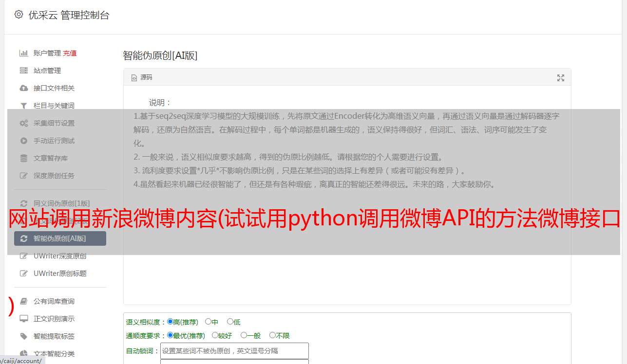Open 公有词库查询 in the sidebar
Screen dimensions: 627x364
tap(54, 301)
